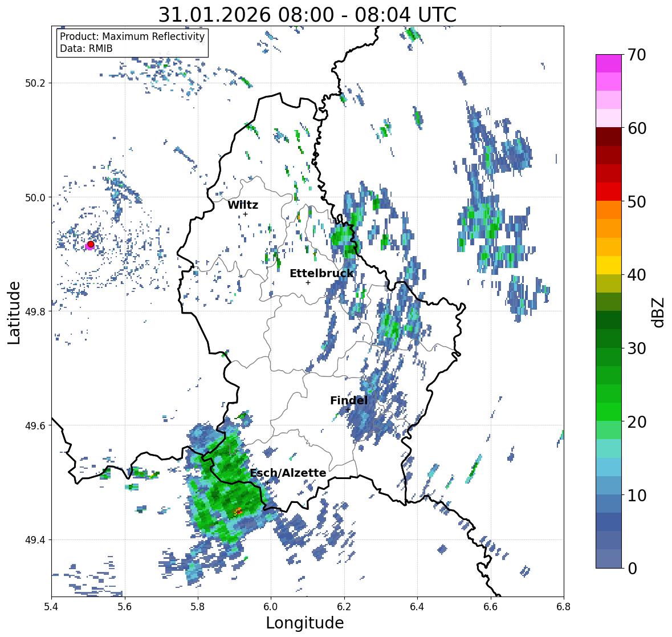Click the bright green colorbar segment just above 20 dBZ
This screenshot has height=637, width=672.
pyautogui.click(x=609, y=412)
